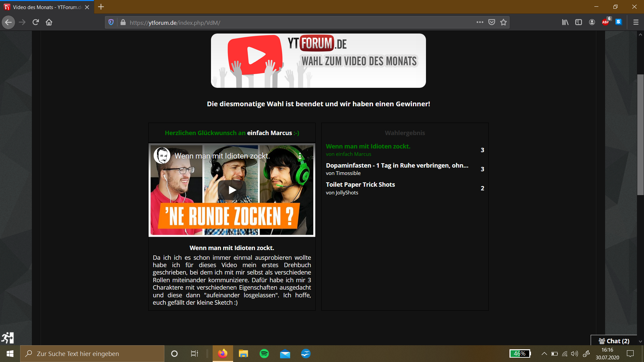Open Firefox account icon
This screenshot has height=362, width=644.
592,22
